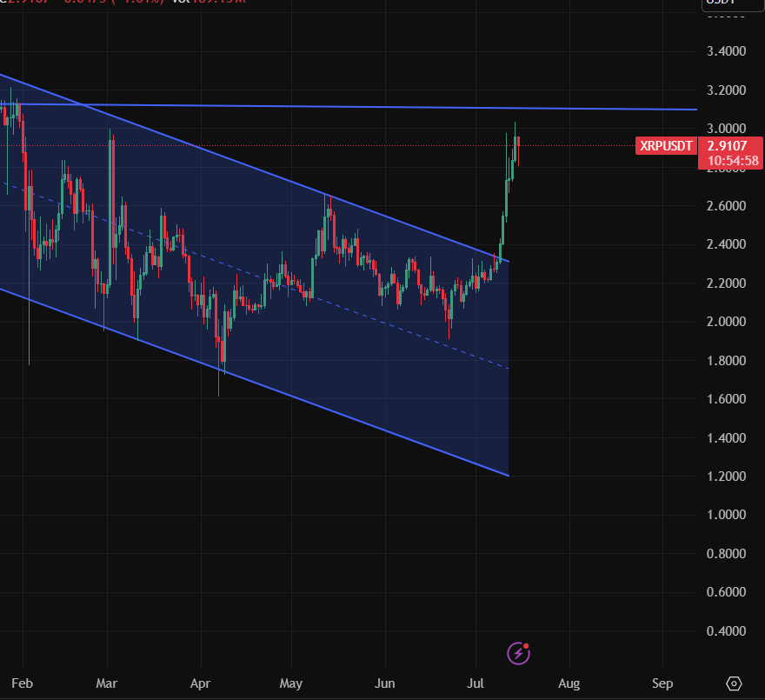This screenshot has height=700, width=765.
Task: Click the 3.0000 price axis label
Action: point(727,129)
